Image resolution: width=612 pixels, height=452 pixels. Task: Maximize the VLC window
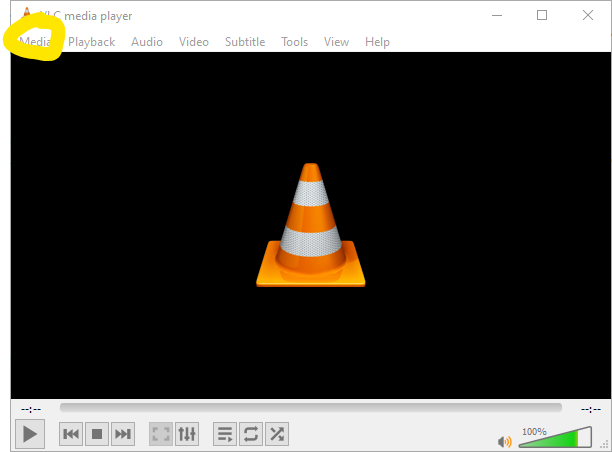542,15
